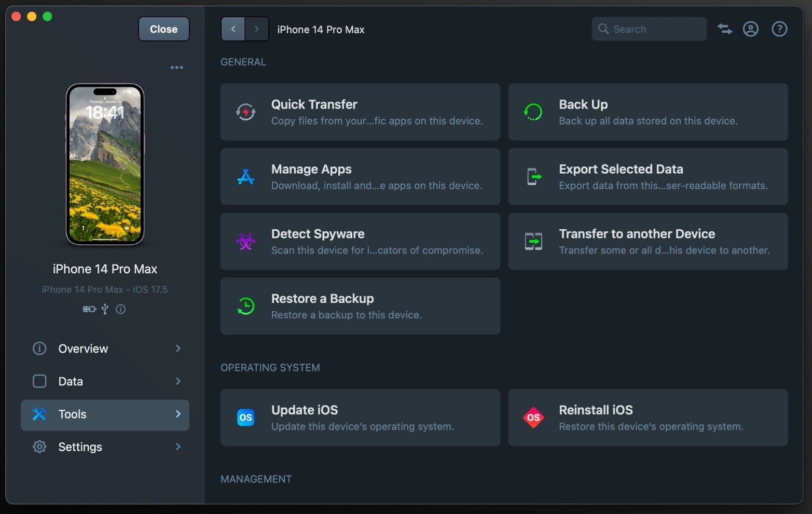Viewport: 812px width, 514px height.
Task: Click the Data square icon in sidebar
Action: coord(39,381)
